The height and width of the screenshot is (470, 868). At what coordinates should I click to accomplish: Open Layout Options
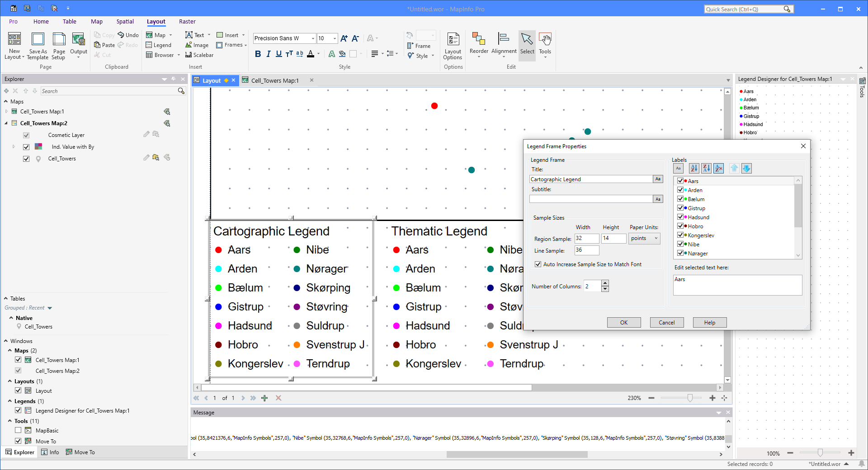tap(453, 45)
